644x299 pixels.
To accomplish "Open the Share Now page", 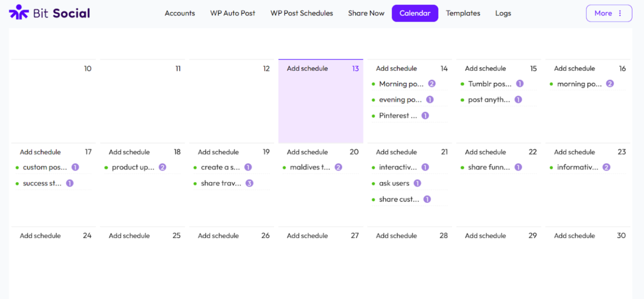I will tap(366, 13).
